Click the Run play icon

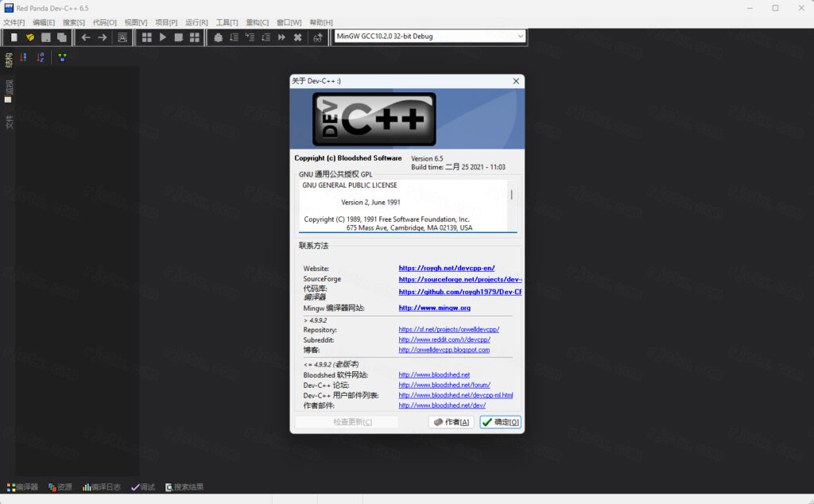pyautogui.click(x=162, y=37)
